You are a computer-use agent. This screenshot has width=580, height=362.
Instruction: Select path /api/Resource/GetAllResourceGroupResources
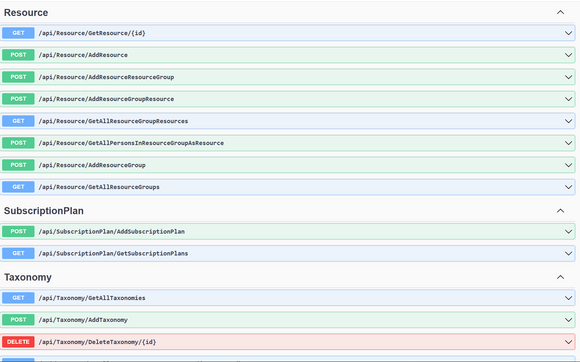pyautogui.click(x=113, y=121)
